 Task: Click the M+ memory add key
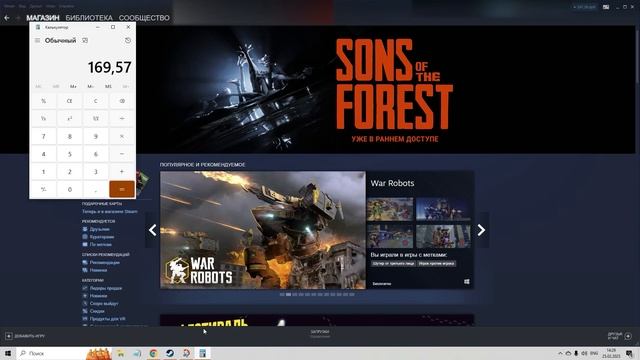(73, 86)
